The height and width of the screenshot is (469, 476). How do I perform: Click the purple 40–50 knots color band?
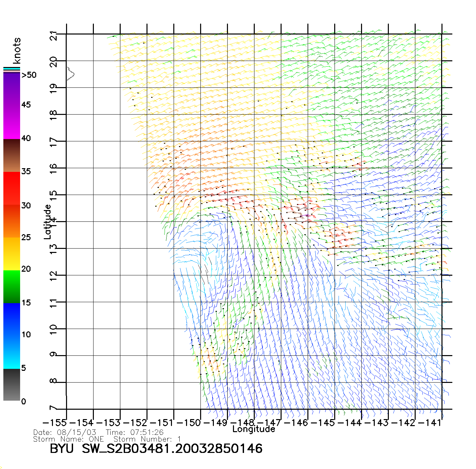pos(12,106)
